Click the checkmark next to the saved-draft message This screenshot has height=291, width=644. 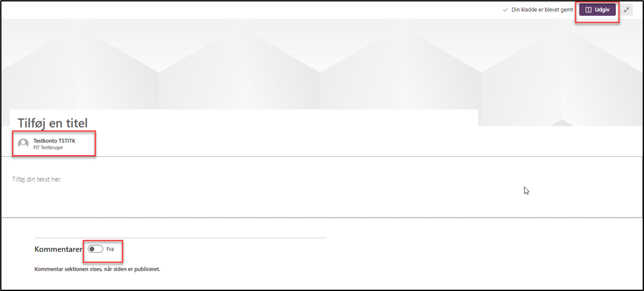click(x=505, y=10)
